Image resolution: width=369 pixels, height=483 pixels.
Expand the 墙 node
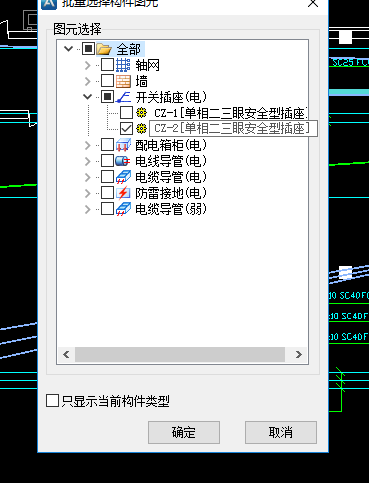[88, 81]
